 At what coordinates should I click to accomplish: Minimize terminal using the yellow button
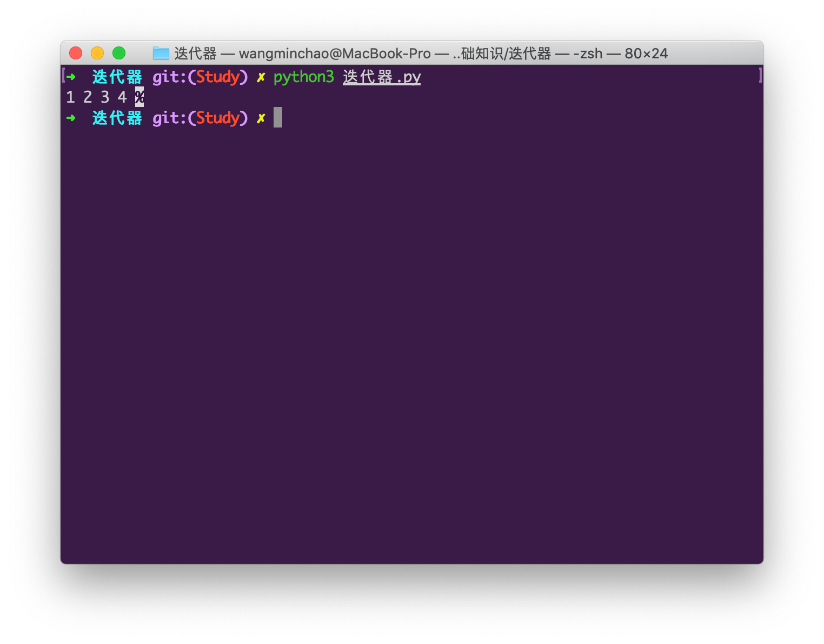[97, 53]
